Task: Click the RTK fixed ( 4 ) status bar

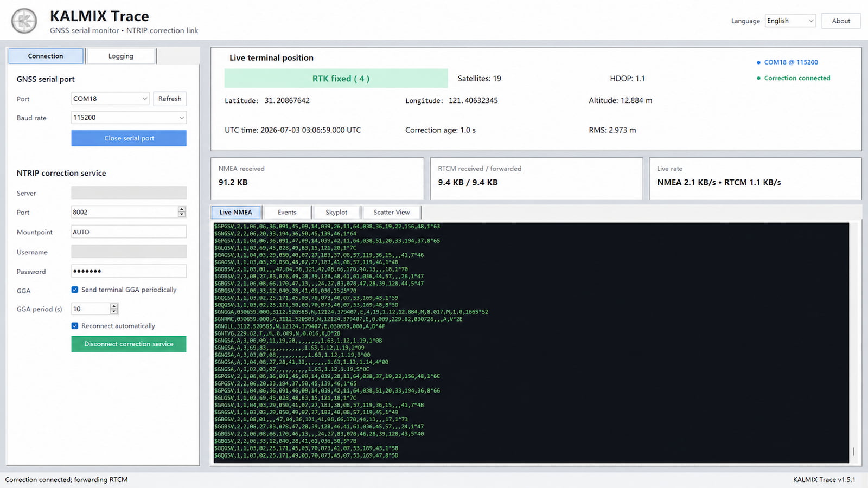Action: 336,79
